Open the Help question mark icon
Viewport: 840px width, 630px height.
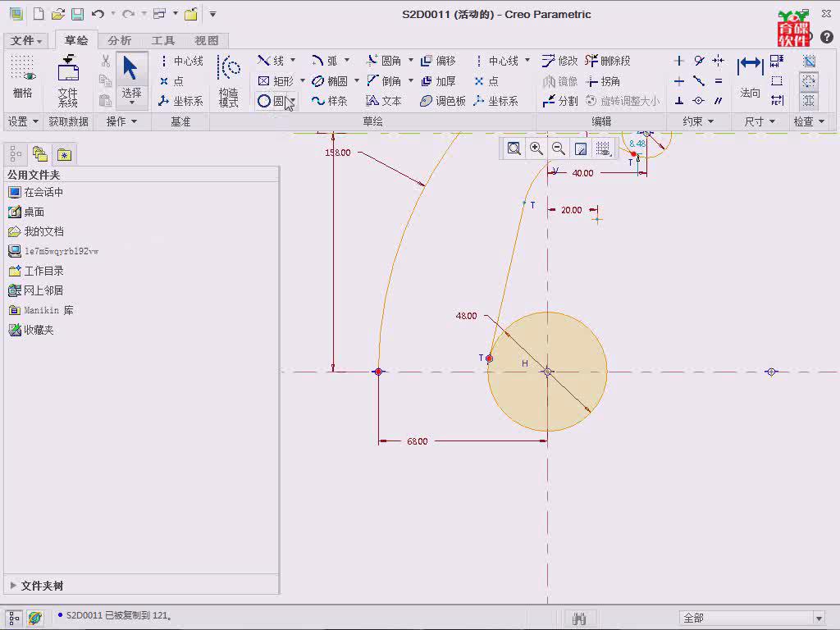point(827,37)
